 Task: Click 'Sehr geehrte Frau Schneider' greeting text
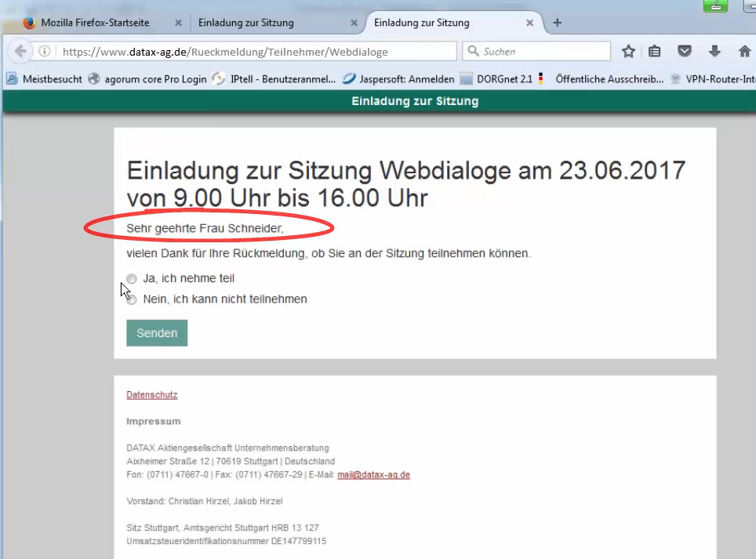[x=205, y=228]
